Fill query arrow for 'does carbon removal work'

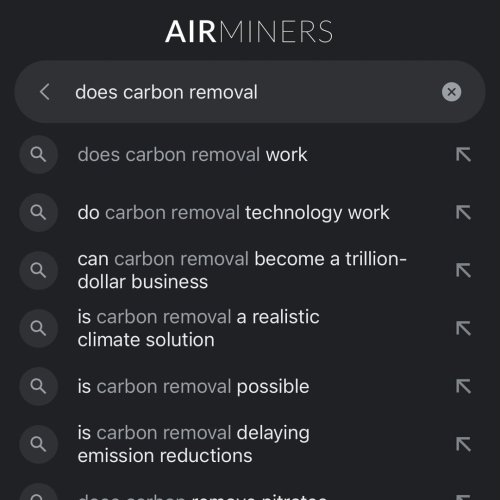463,155
